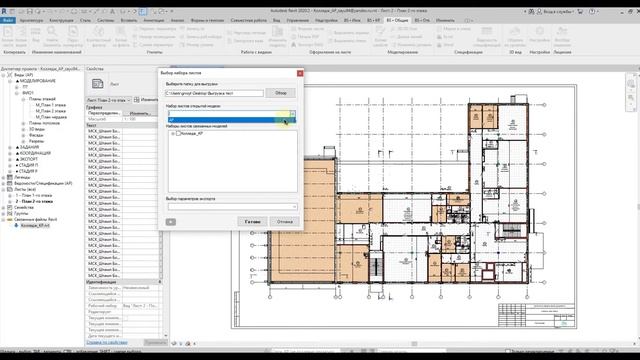640x360 pixels.
Task: Select М_План чердака view
Action: [x=51, y=117]
